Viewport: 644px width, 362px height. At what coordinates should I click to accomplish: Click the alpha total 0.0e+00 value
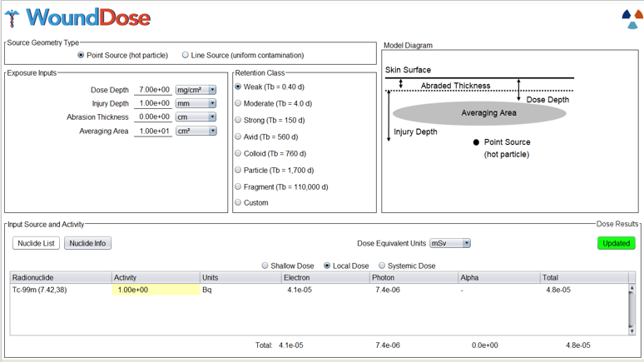pyautogui.click(x=484, y=345)
